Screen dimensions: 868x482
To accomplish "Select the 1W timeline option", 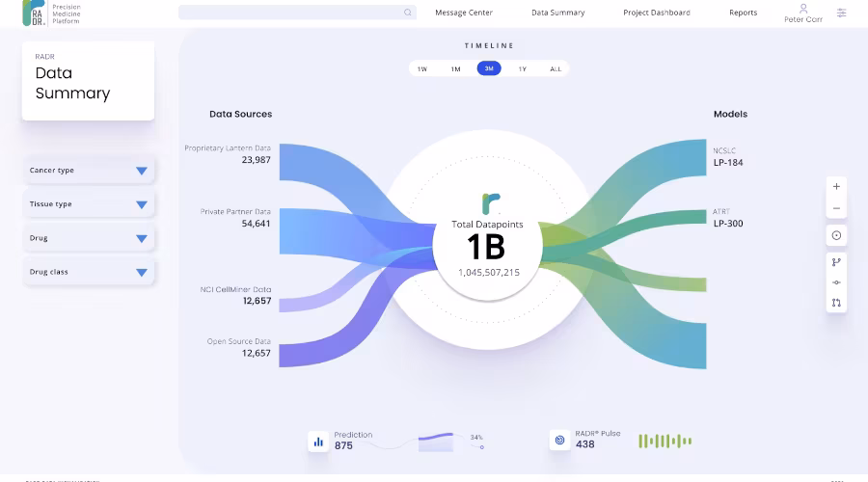I will [422, 68].
